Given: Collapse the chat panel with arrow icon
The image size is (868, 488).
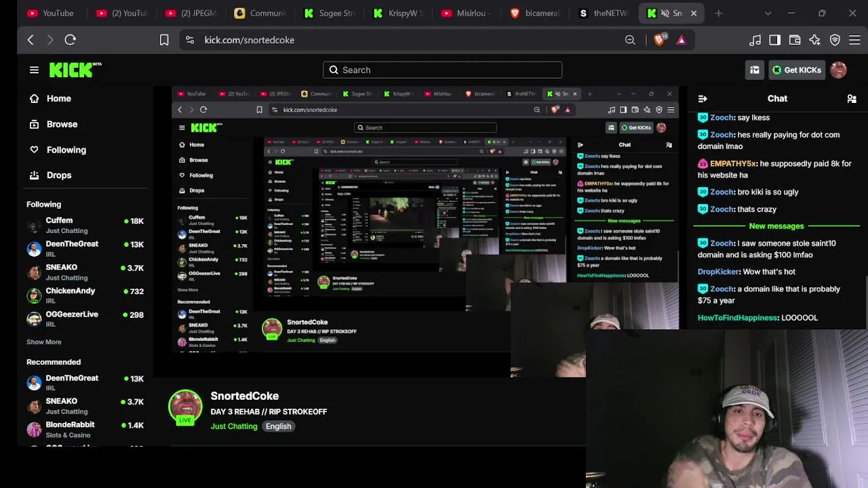Looking at the screenshot, I should [703, 99].
